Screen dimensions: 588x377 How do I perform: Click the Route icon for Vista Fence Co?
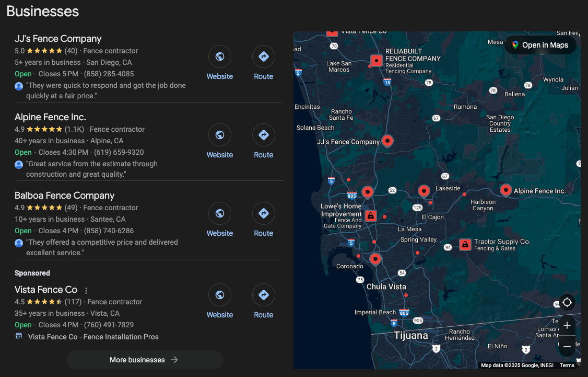(263, 294)
